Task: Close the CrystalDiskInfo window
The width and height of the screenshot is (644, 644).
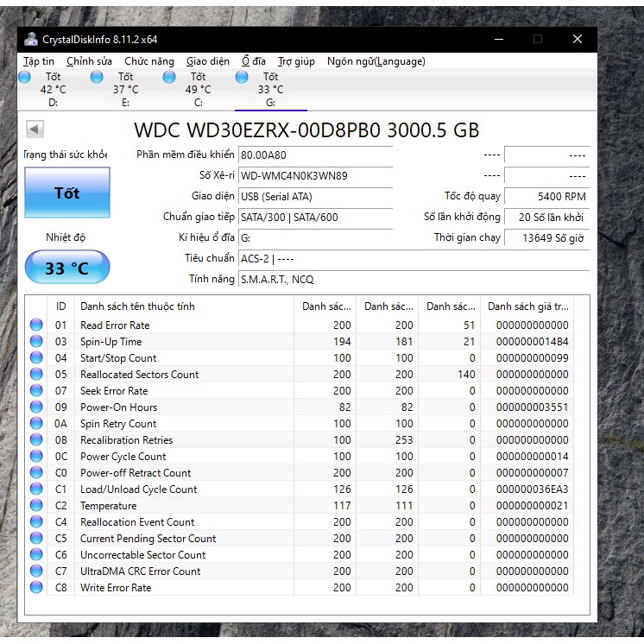Action: pyautogui.click(x=578, y=39)
